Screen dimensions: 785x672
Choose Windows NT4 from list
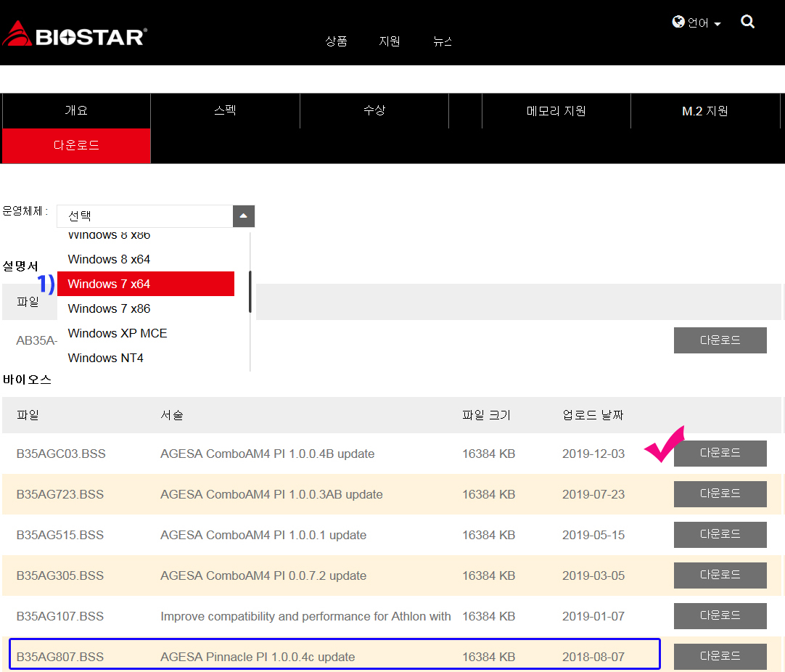(x=146, y=358)
